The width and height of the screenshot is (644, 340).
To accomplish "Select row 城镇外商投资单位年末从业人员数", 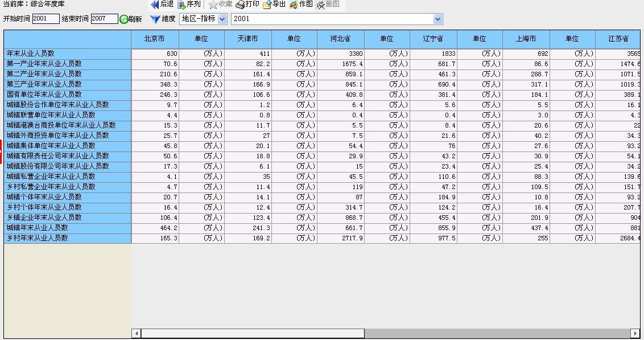I will tap(67, 136).
